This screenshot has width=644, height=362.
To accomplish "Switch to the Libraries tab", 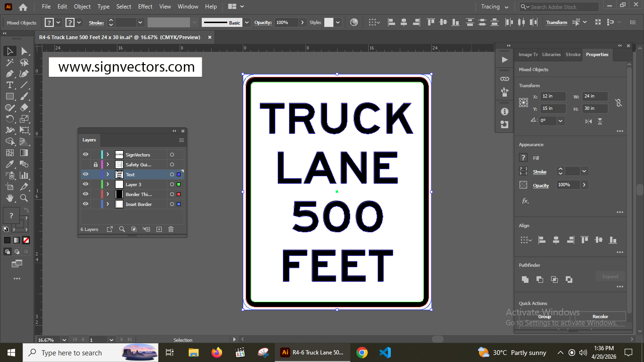I will tap(551, 54).
